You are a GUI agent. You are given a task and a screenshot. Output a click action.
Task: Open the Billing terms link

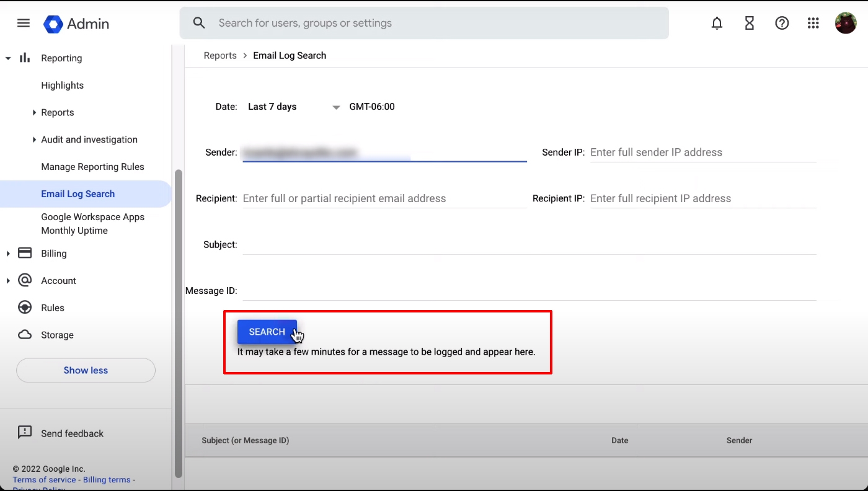(107, 480)
